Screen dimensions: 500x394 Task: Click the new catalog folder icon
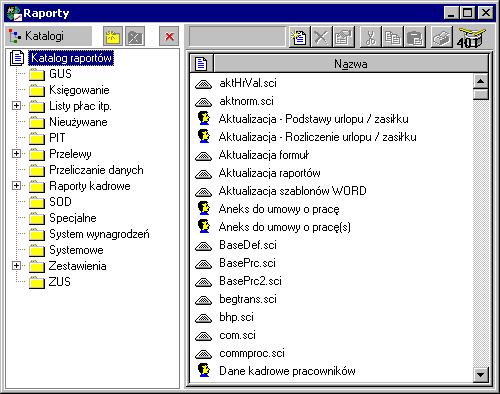pyautogui.click(x=113, y=36)
